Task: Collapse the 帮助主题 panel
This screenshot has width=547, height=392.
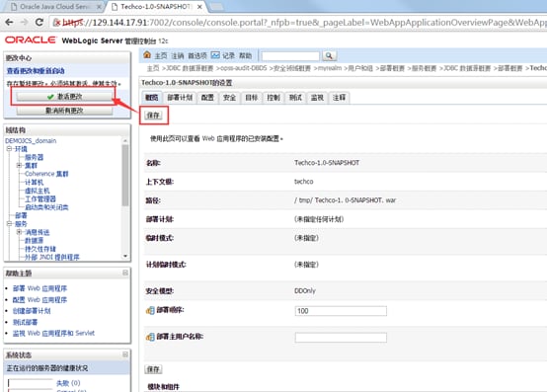Action: pyautogui.click(x=125, y=273)
